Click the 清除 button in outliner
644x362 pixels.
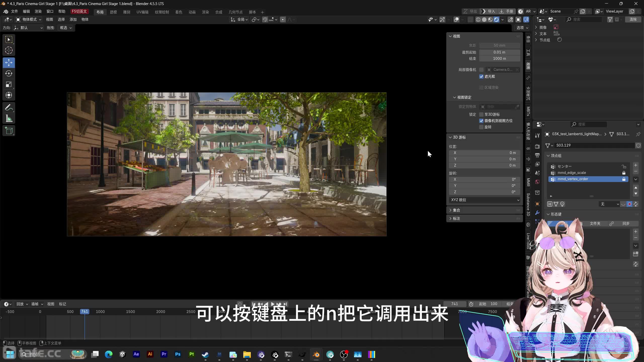tap(633, 20)
